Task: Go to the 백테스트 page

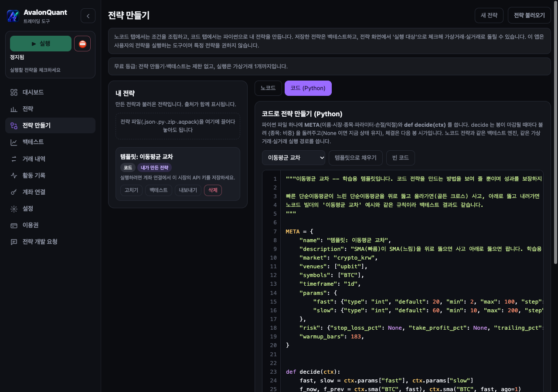Action: click(x=50, y=142)
